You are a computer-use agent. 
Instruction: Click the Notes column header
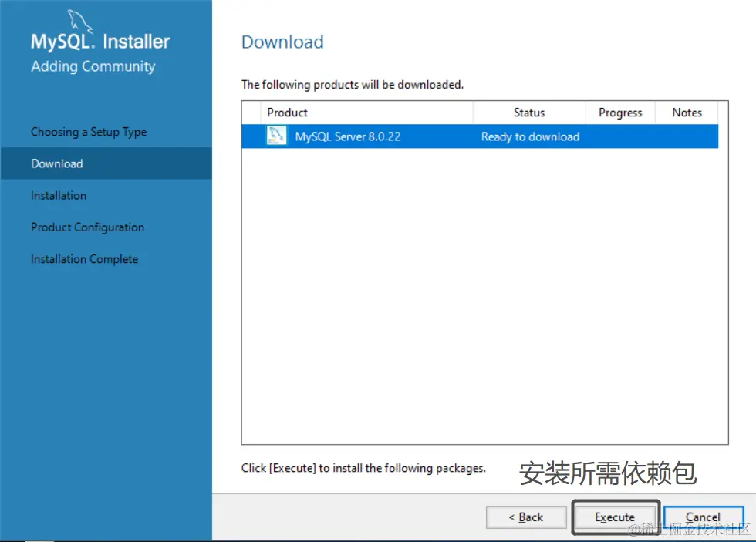(687, 113)
